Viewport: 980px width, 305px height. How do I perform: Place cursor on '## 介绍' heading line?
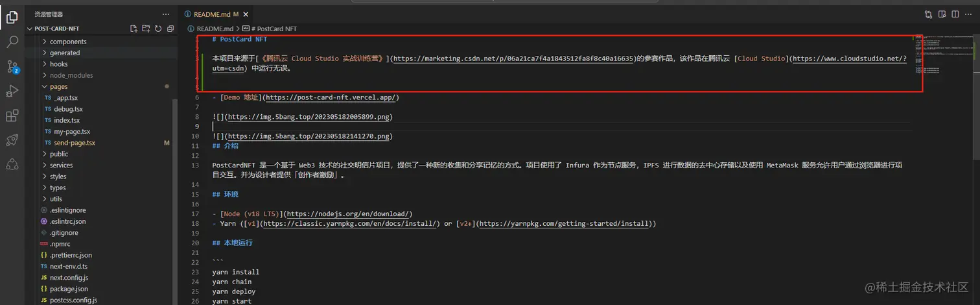coord(226,146)
